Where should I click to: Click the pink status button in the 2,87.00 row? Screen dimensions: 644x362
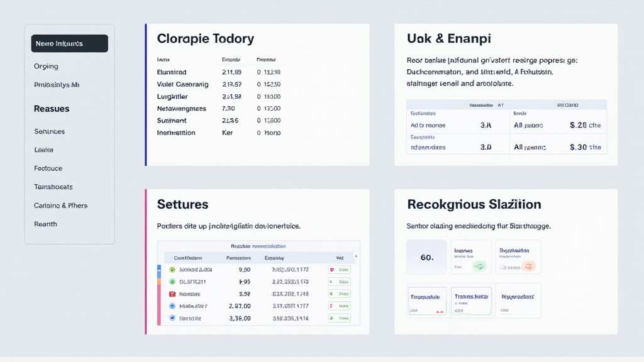point(340,306)
